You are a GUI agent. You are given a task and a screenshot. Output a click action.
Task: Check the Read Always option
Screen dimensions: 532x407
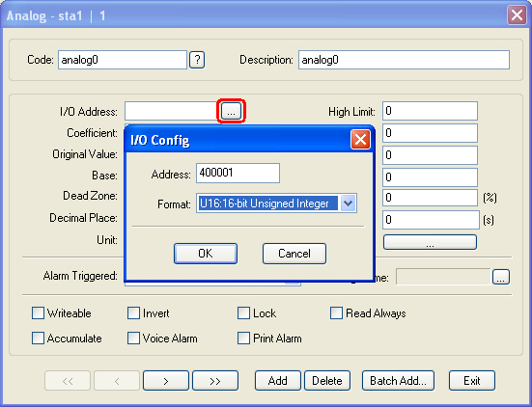(x=336, y=313)
